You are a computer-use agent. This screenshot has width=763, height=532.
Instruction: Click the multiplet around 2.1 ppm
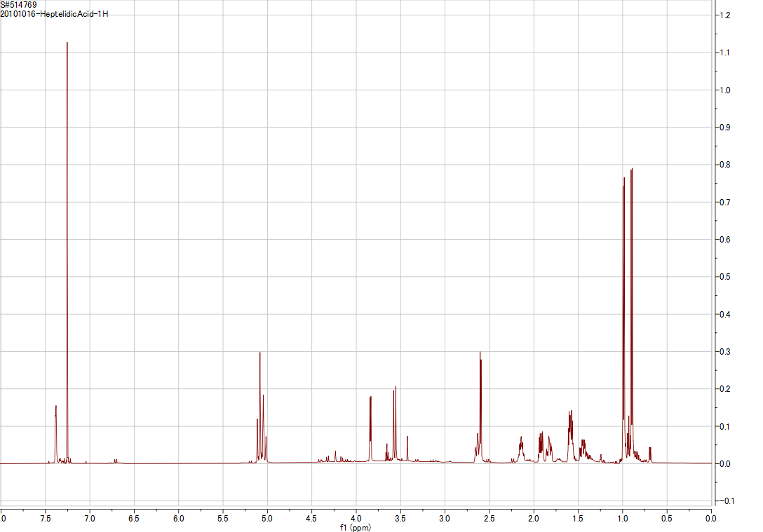pos(522,445)
